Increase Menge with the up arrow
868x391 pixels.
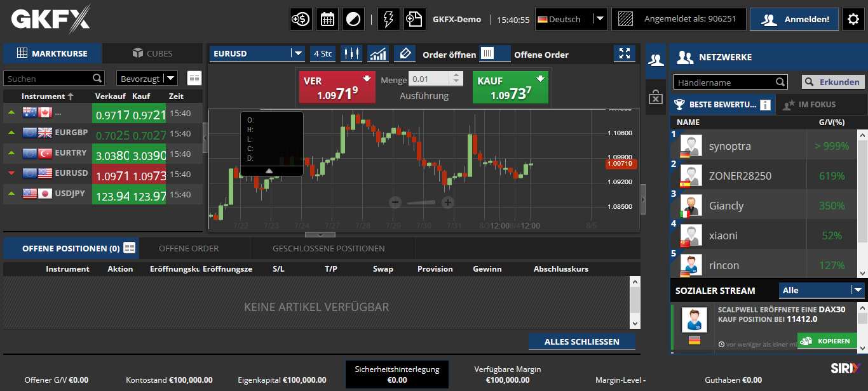tap(456, 76)
